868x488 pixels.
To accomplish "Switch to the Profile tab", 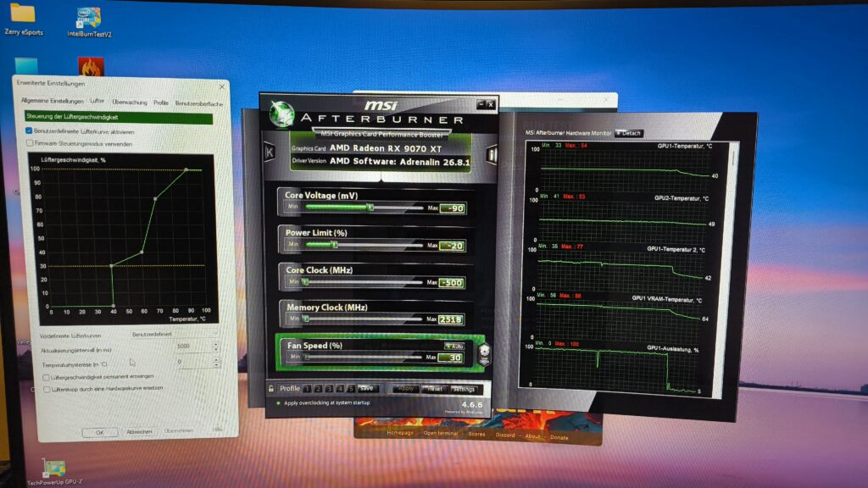I will click(x=160, y=103).
